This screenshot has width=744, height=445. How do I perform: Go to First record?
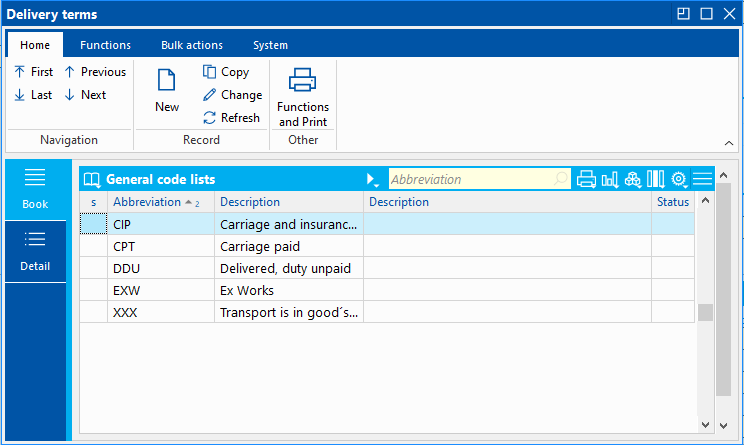(33, 72)
